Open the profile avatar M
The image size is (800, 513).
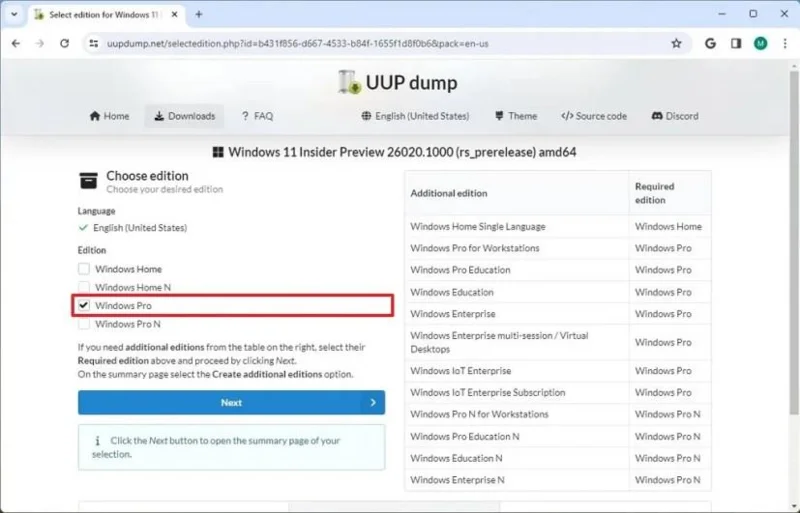[x=761, y=43]
